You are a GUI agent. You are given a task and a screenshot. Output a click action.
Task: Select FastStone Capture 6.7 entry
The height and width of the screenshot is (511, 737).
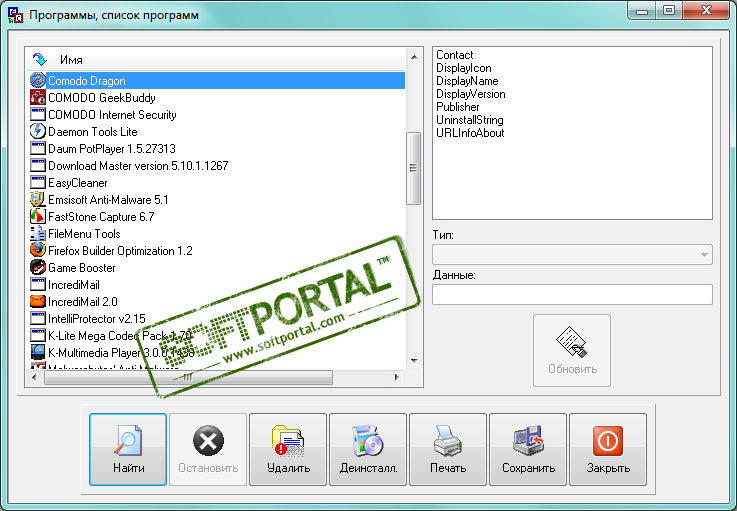coord(101,217)
